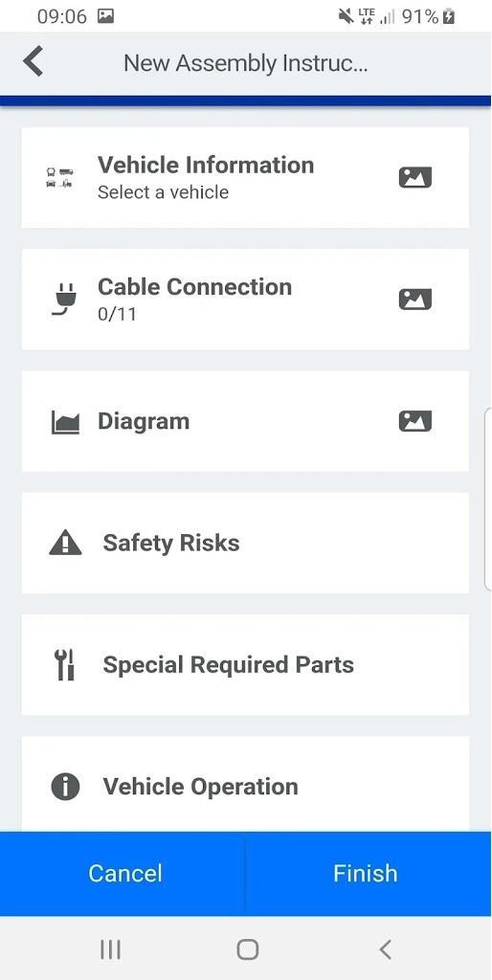Cancel the new assembly instruction
Viewport: 492px width, 980px height.
click(123, 873)
